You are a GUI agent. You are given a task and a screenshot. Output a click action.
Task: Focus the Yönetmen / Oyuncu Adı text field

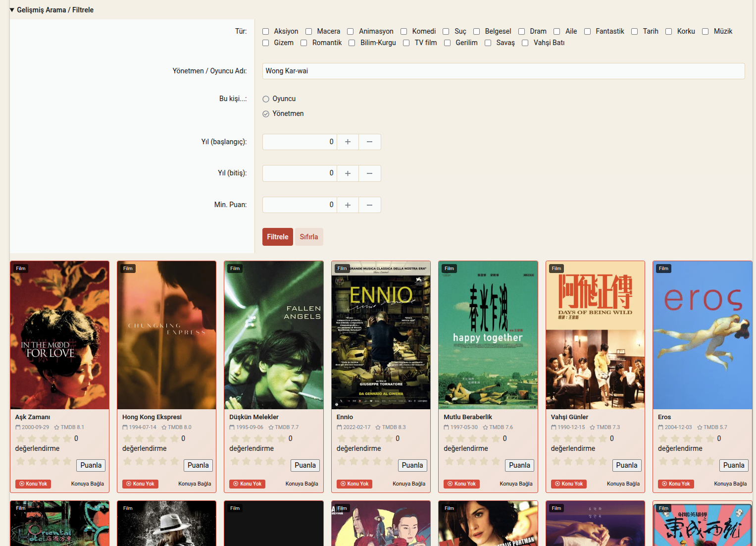(504, 71)
